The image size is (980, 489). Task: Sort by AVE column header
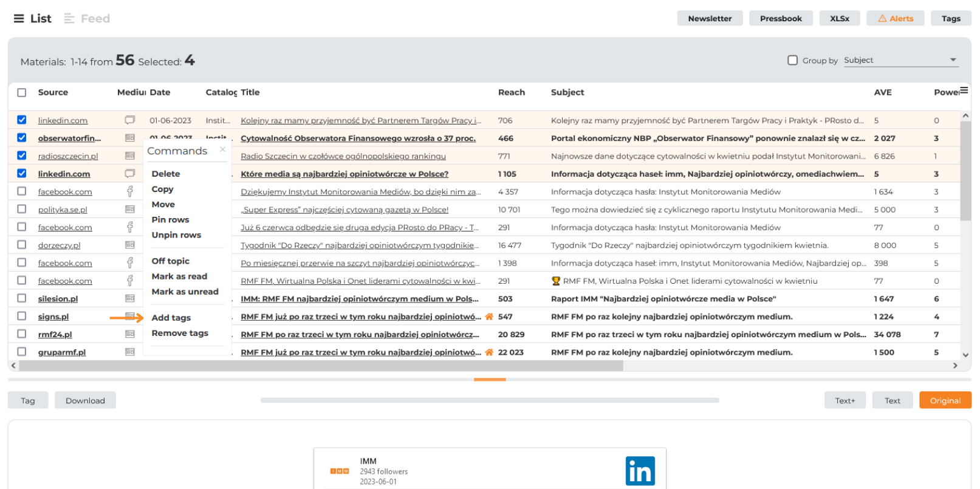(x=883, y=92)
